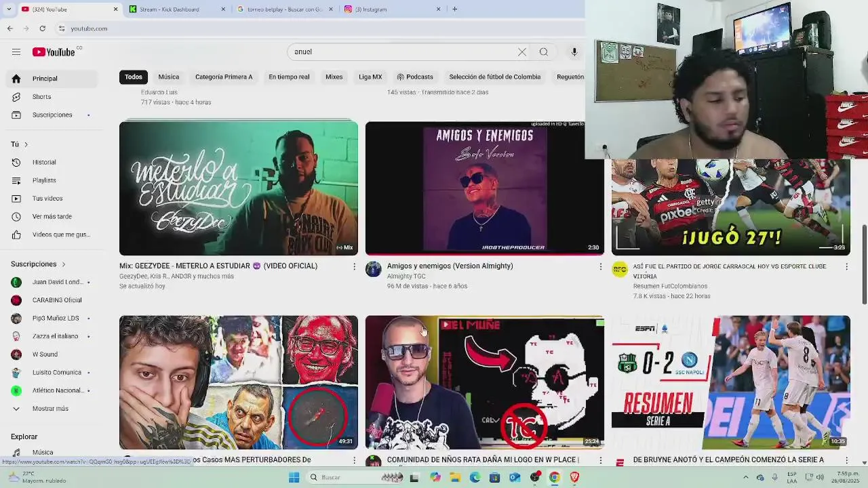
Task: Open the YouTube hamburger guide menu
Action: point(16,52)
